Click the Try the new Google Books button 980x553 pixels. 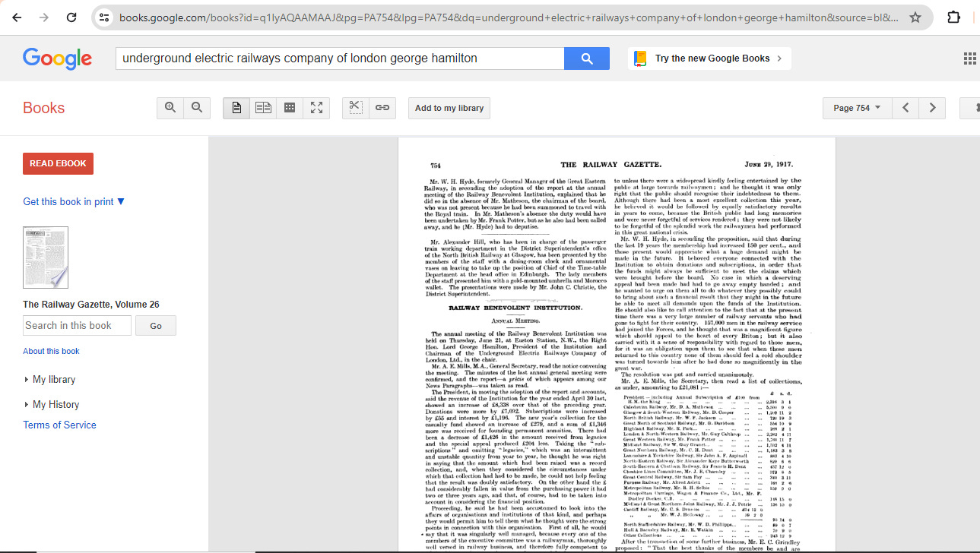tap(709, 58)
